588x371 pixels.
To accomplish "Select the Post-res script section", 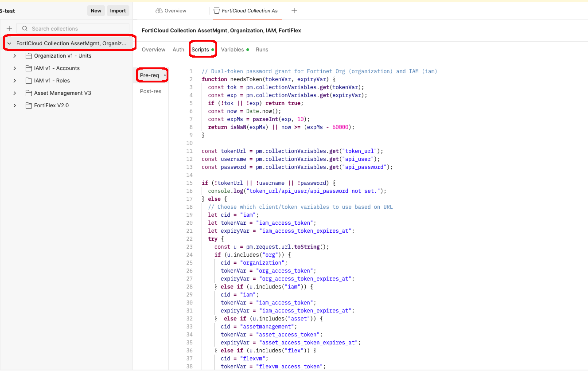I will click(x=151, y=91).
